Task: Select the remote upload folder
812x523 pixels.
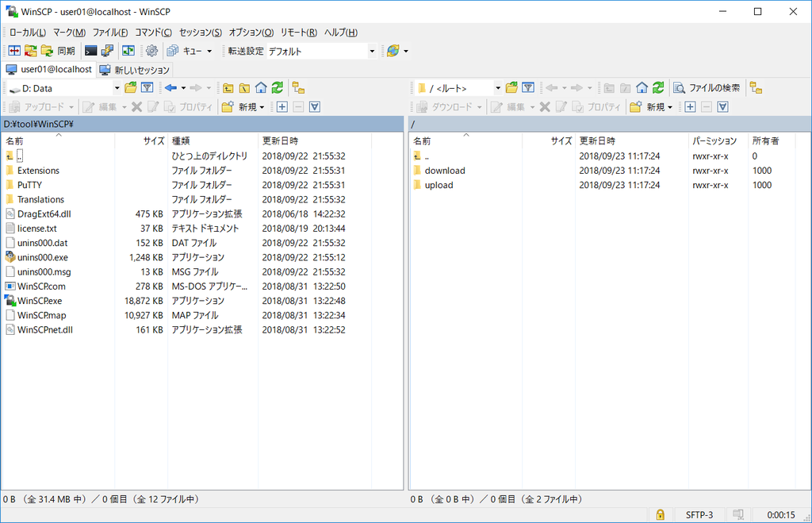Action: click(439, 185)
